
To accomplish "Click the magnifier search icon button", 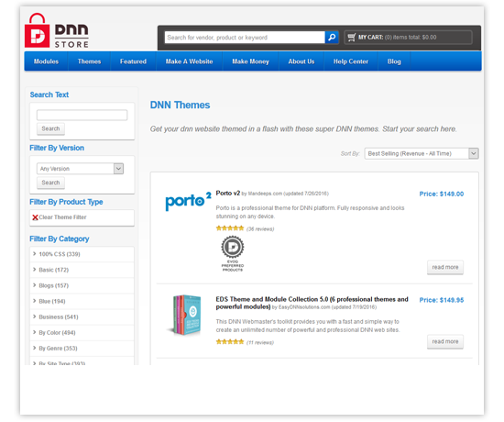I will point(332,38).
